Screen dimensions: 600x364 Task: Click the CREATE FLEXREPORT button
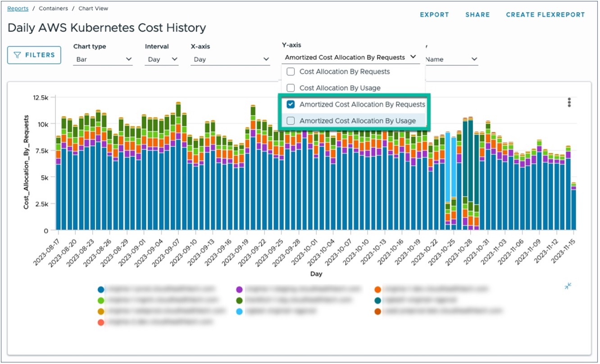tap(545, 14)
